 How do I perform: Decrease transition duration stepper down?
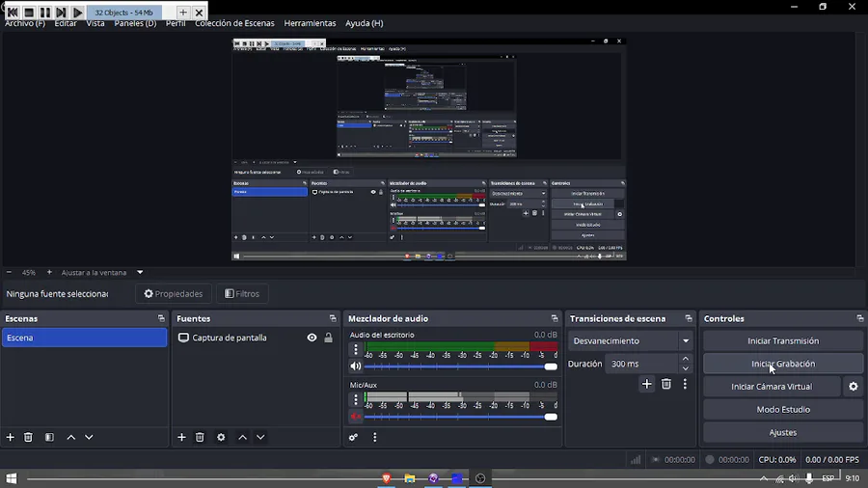click(686, 368)
